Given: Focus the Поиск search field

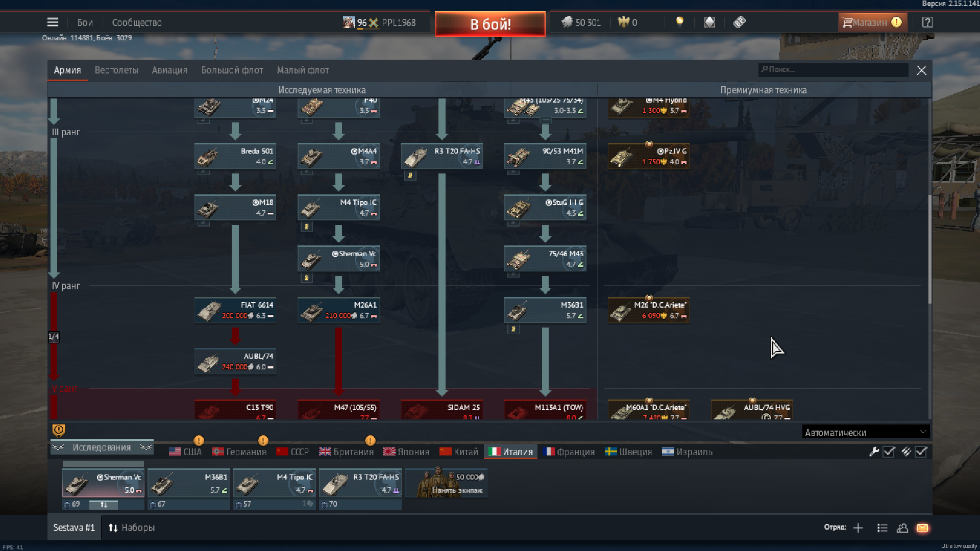Looking at the screenshot, I should pyautogui.click(x=833, y=70).
